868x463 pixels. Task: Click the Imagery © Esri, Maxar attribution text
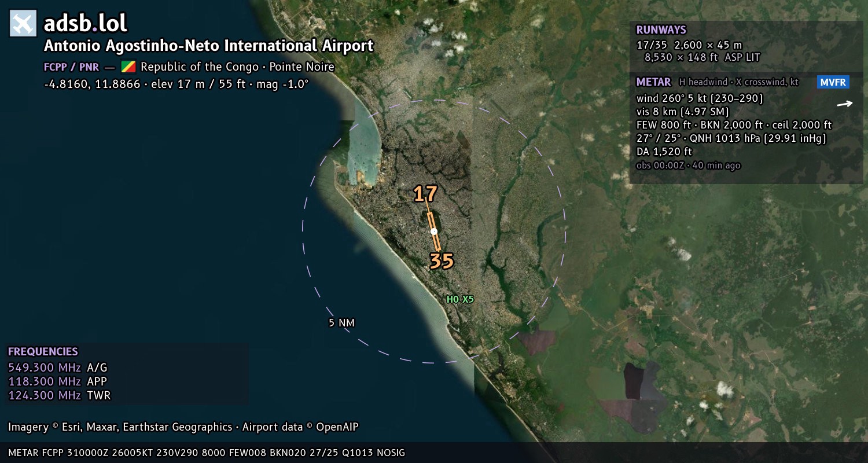[x=183, y=427]
